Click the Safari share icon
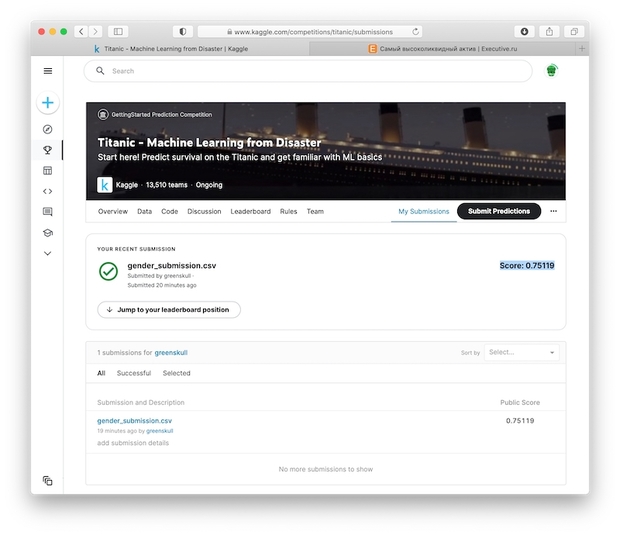620x535 pixels. tap(549, 32)
